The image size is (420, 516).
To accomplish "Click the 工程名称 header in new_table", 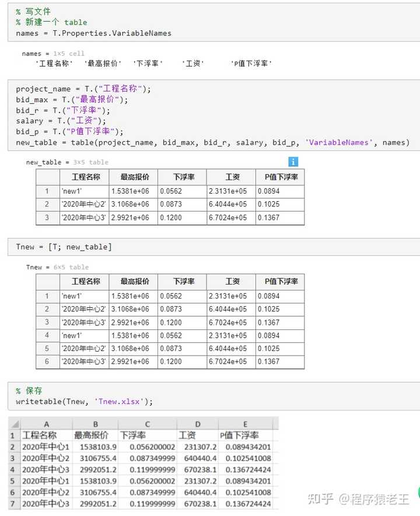I will pyautogui.click(x=85, y=177).
